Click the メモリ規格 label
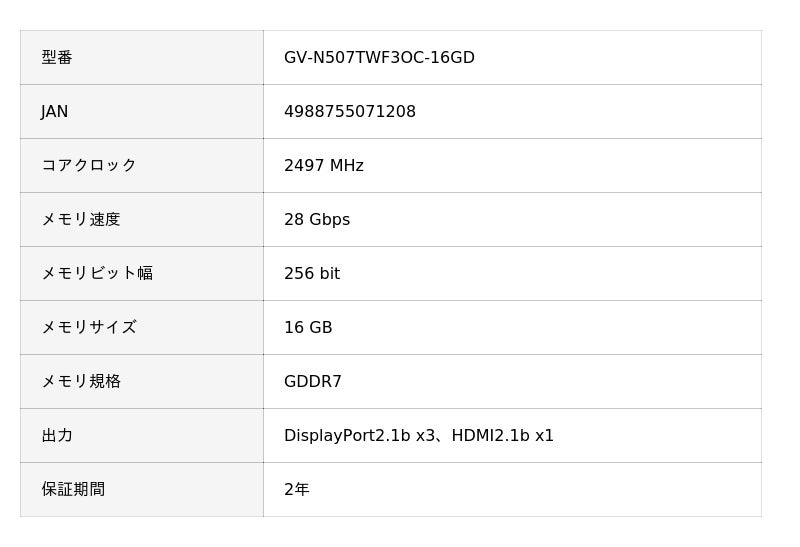Screen dimensions: 800x547 (80, 382)
